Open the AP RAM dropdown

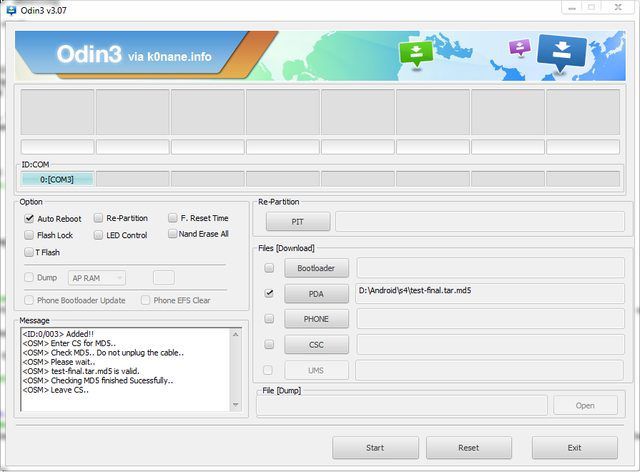[96, 278]
